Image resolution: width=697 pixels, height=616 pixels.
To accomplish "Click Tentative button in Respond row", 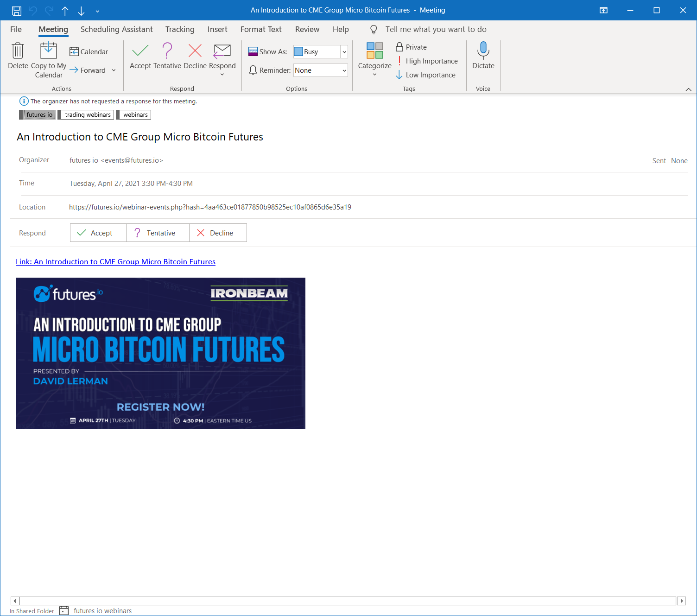I will click(158, 233).
